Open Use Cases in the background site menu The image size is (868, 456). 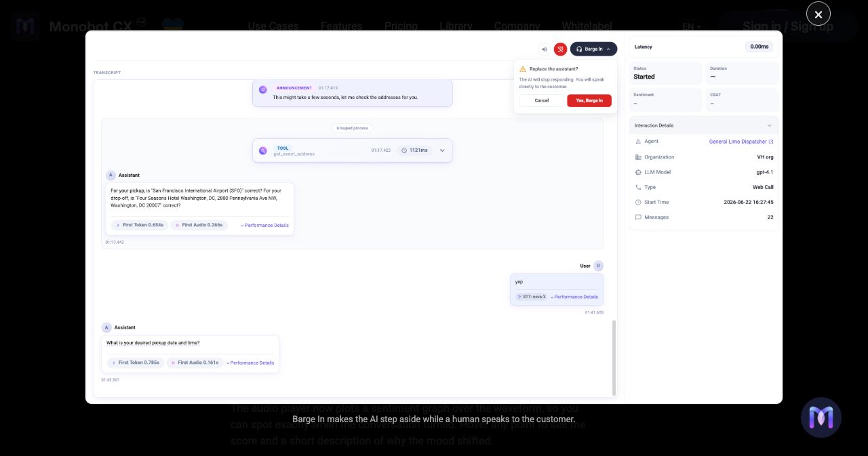273,26
